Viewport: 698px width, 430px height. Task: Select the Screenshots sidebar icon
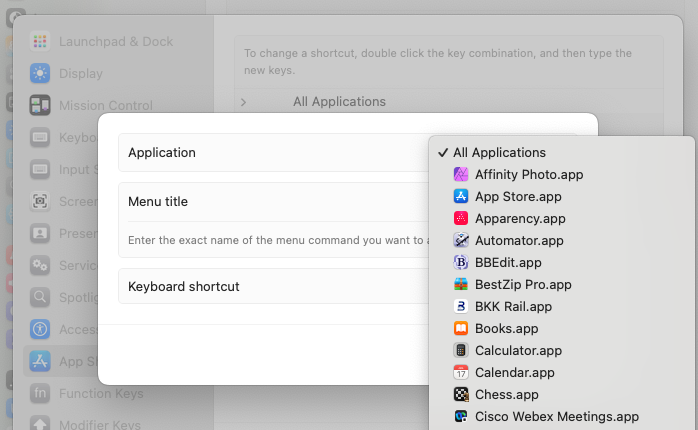[40, 202]
